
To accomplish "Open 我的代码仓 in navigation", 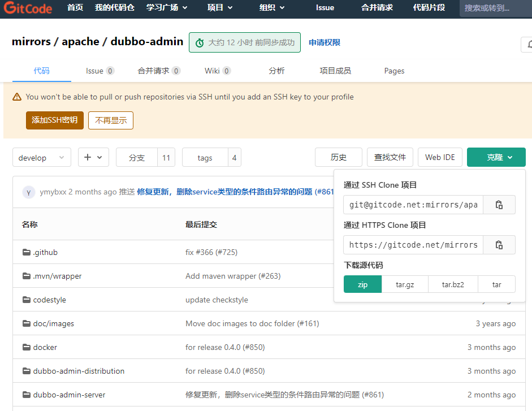I will pyautogui.click(x=115, y=7).
